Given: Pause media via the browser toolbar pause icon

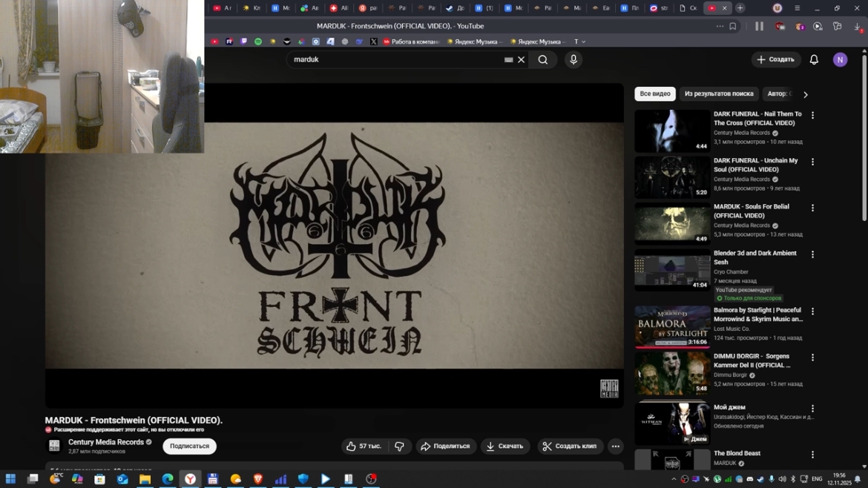Looking at the screenshot, I should tap(759, 26).
